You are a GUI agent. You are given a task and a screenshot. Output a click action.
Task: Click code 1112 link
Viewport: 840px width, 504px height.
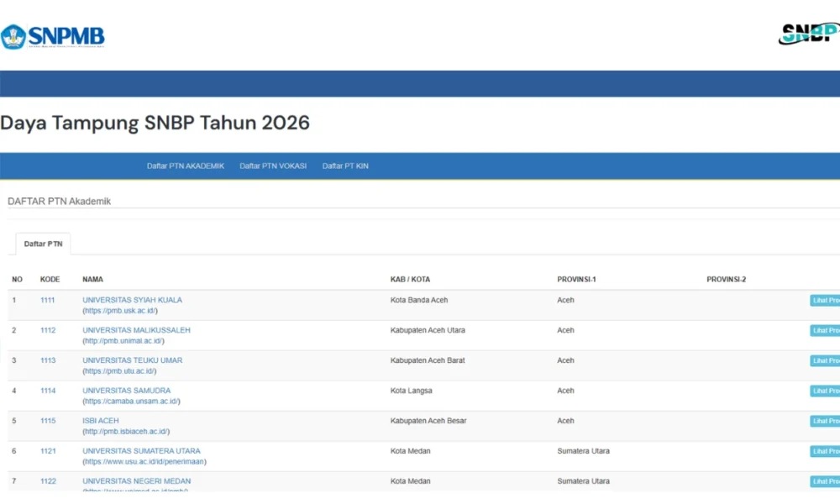(48, 330)
